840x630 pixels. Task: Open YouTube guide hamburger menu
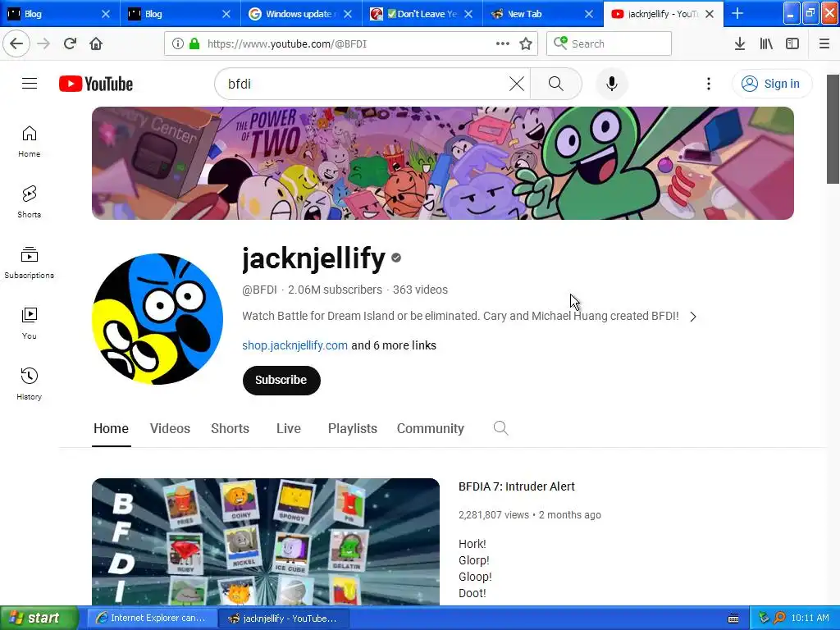point(30,84)
